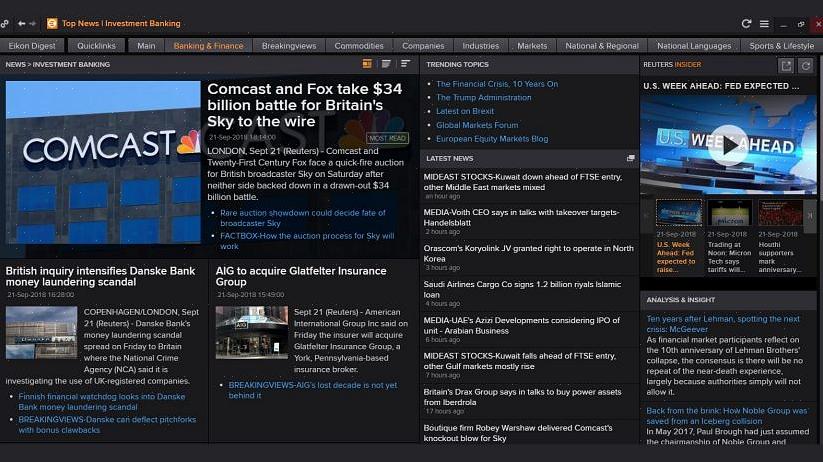Open the Eikon Digest tab

[x=32, y=46]
